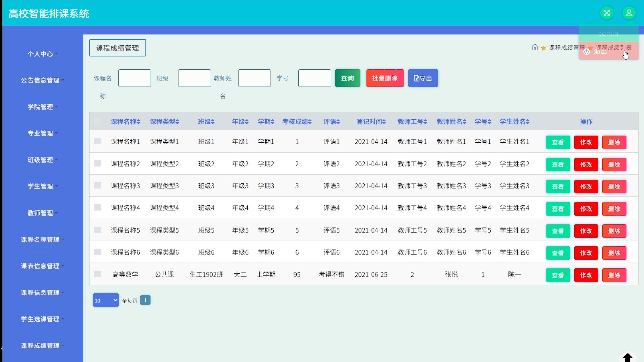Click 查看 for the 课程名称2 row

pyautogui.click(x=558, y=164)
